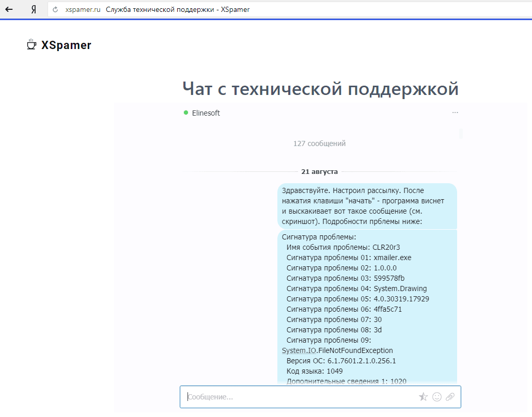Click the line "Код языка: 1049"
This screenshot has height=417, width=532.
[x=315, y=371]
